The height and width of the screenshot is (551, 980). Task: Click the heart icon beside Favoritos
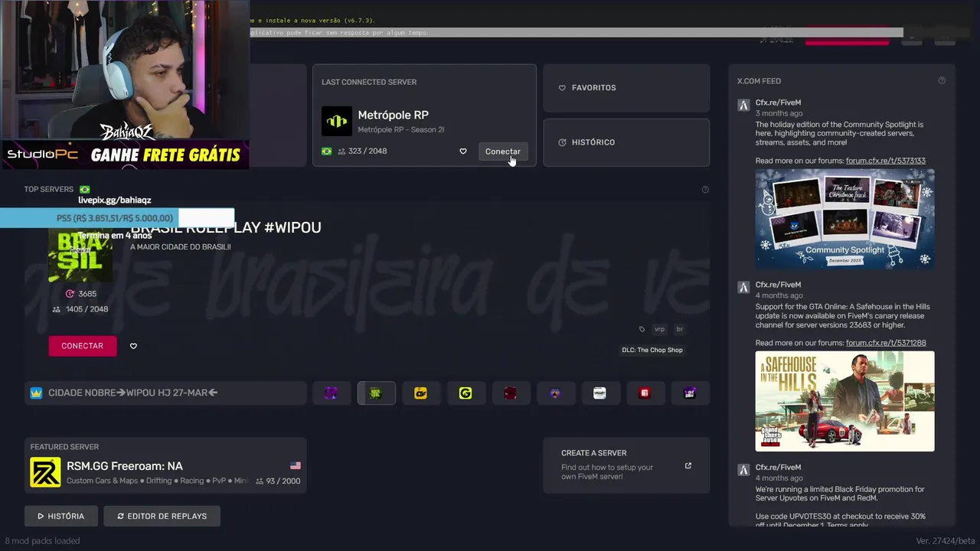(x=562, y=88)
